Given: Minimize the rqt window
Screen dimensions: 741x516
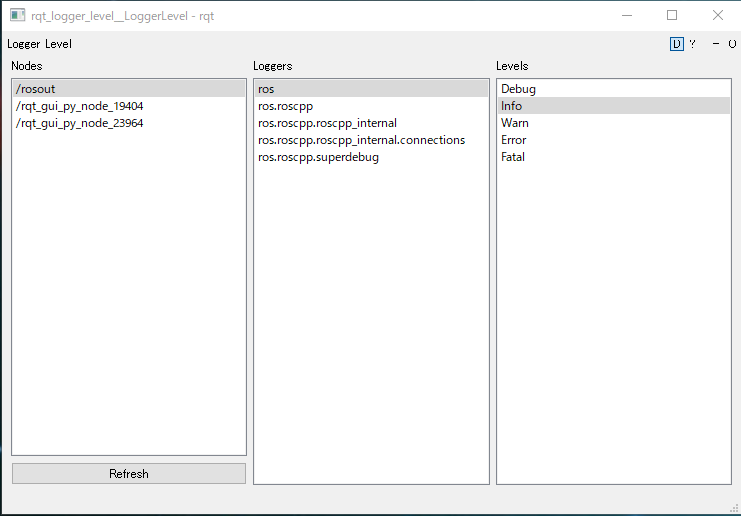Looking at the screenshot, I should (x=626, y=15).
